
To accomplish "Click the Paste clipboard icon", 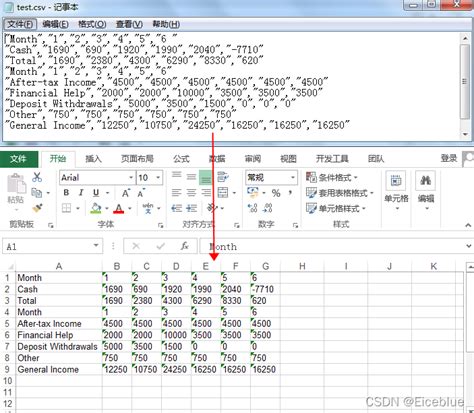I will pyautogui.click(x=16, y=184).
